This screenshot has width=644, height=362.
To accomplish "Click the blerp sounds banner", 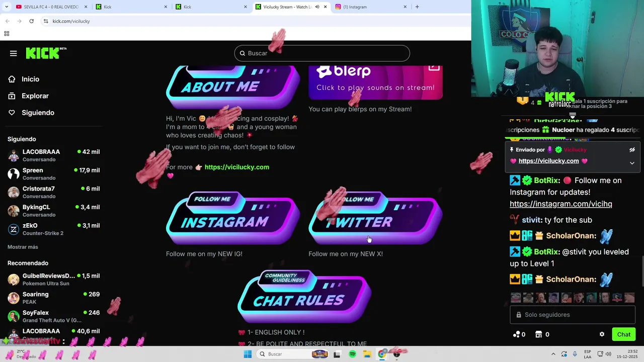I will (375, 82).
